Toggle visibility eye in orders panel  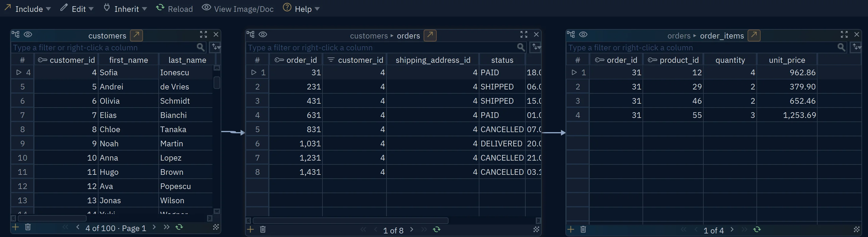(x=263, y=34)
